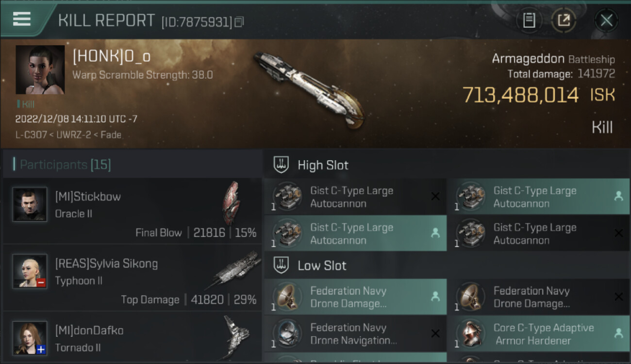Click Sylvia Sikong's portrait
Image resolution: width=631 pixels, height=364 pixels.
[30, 271]
